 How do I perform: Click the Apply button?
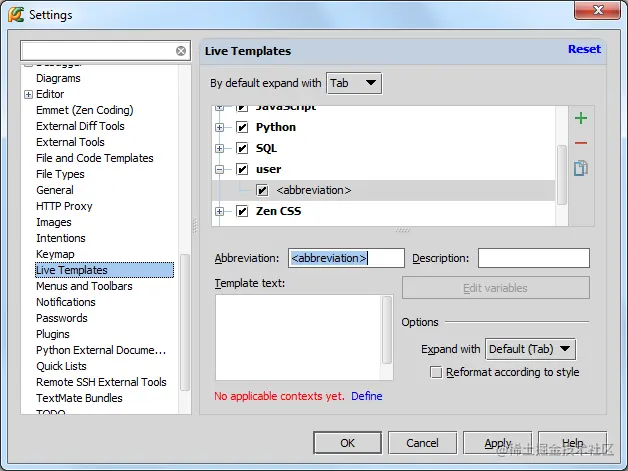(497, 443)
